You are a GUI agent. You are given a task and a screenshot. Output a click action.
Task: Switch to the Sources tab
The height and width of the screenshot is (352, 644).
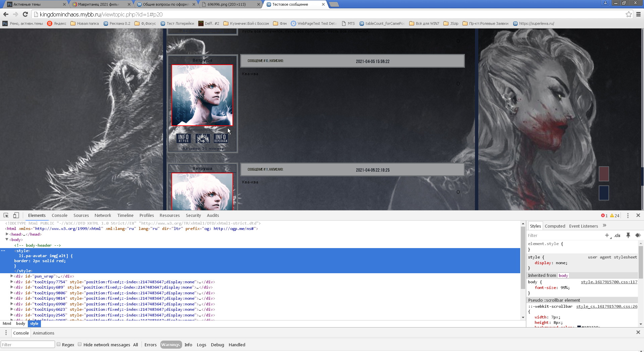click(81, 215)
